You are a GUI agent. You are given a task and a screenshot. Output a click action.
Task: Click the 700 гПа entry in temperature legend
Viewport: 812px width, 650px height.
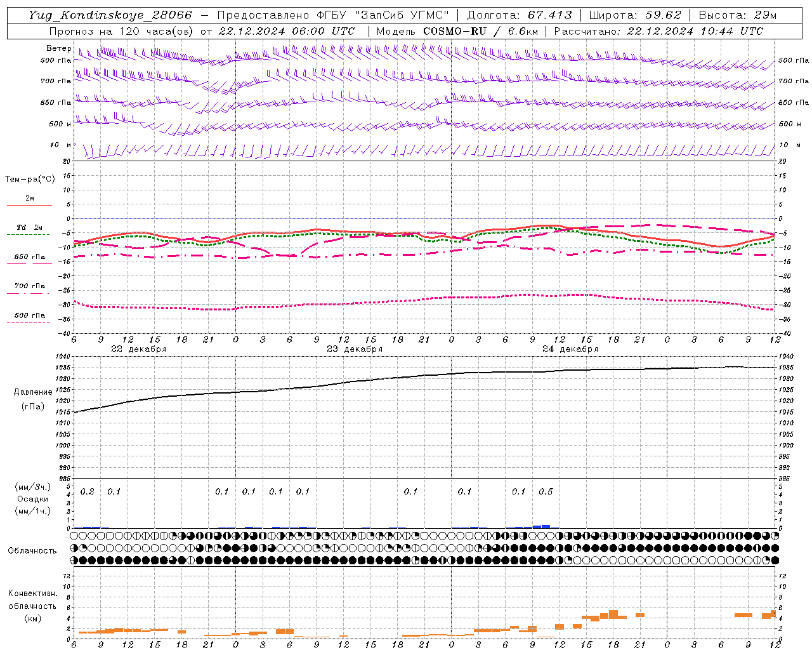29,286
